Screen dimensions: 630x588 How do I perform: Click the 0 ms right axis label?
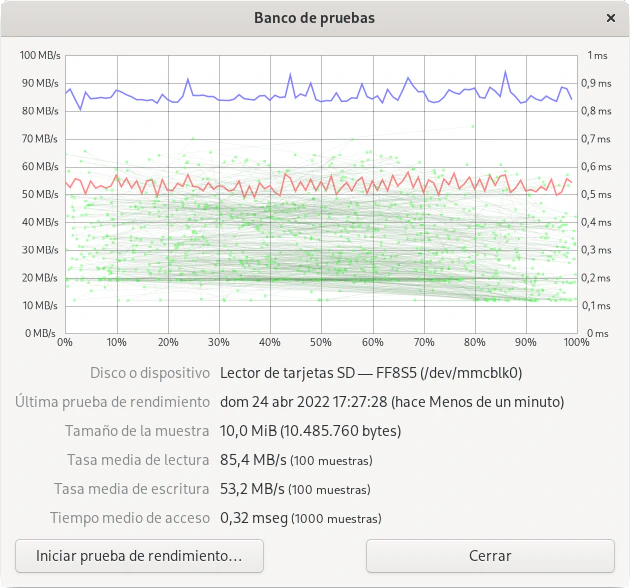(x=596, y=333)
